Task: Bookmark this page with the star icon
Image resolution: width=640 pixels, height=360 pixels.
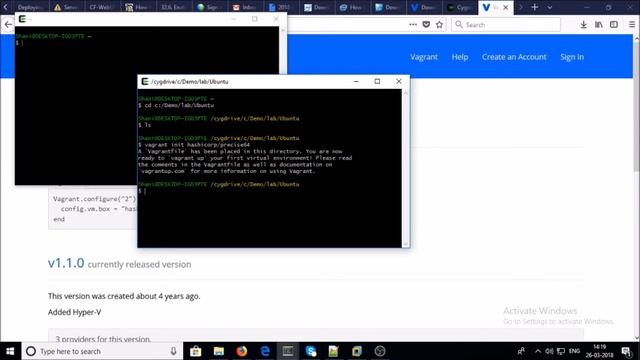Action: pyautogui.click(x=439, y=24)
